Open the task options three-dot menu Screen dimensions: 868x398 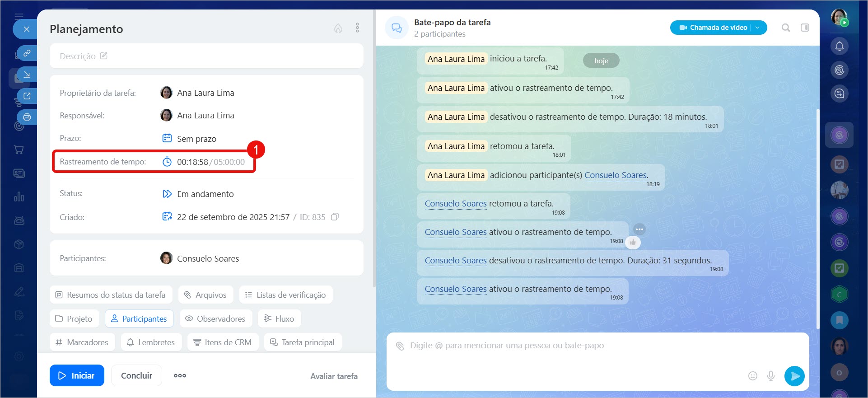point(357,28)
